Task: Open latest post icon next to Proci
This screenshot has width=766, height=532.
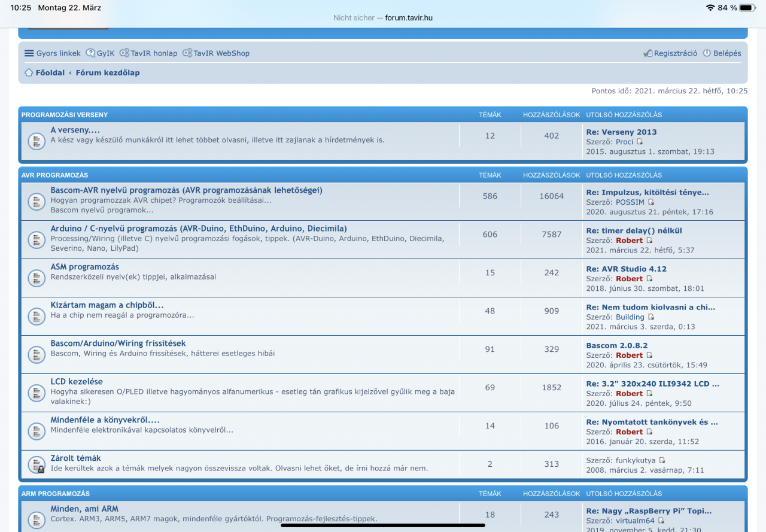Action: point(640,142)
